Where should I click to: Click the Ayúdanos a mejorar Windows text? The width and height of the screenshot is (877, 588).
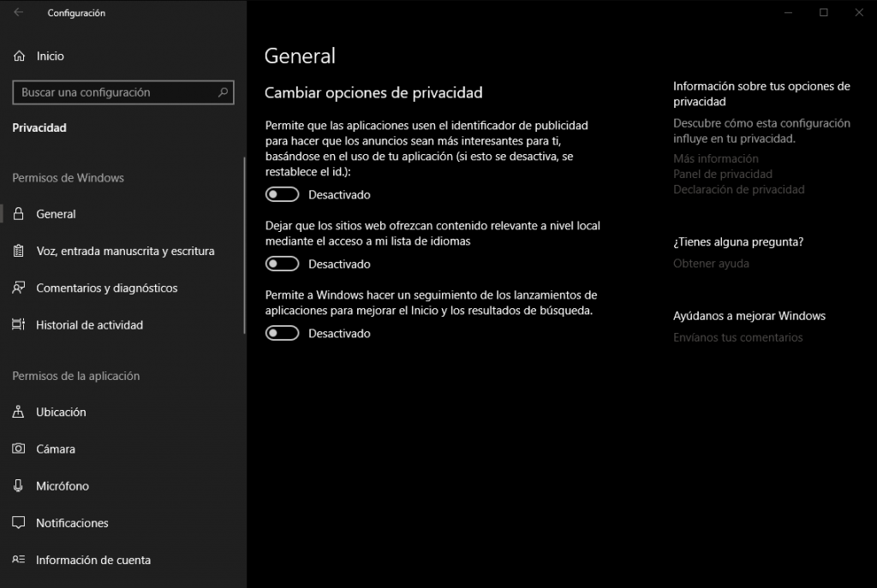749,316
